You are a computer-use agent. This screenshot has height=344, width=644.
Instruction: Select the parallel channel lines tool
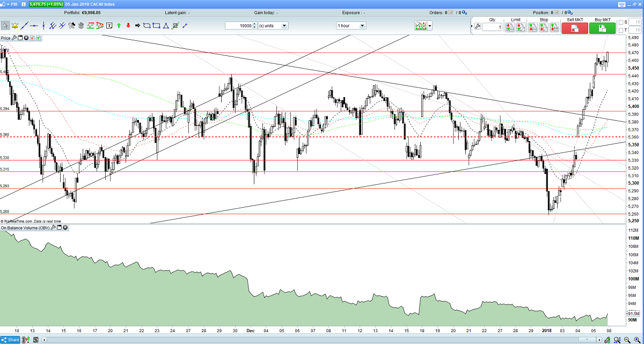pos(53,25)
